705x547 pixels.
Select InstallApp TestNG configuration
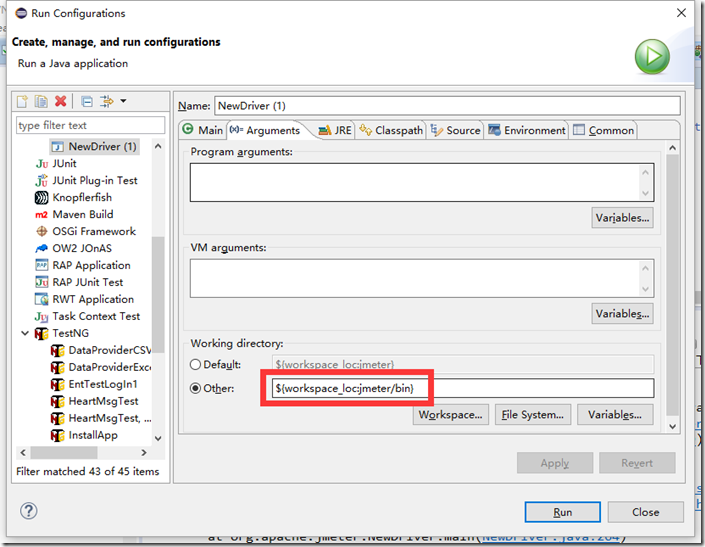click(93, 436)
